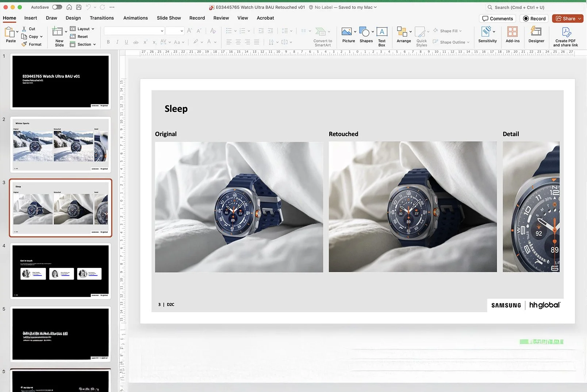Click the Paste clipboard icon
This screenshot has height=392, width=587.
point(9,32)
